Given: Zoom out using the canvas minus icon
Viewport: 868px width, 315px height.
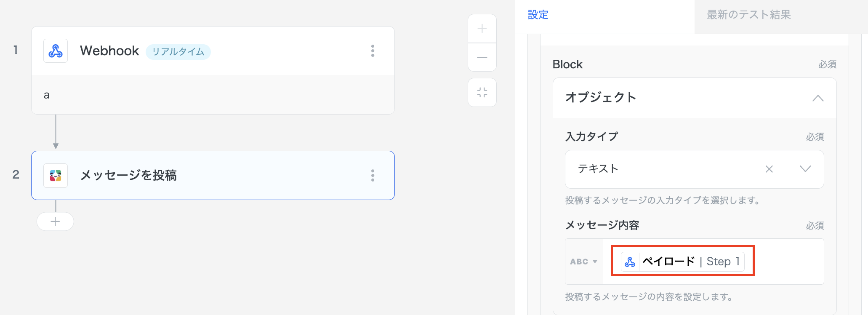Looking at the screenshot, I should (x=482, y=57).
